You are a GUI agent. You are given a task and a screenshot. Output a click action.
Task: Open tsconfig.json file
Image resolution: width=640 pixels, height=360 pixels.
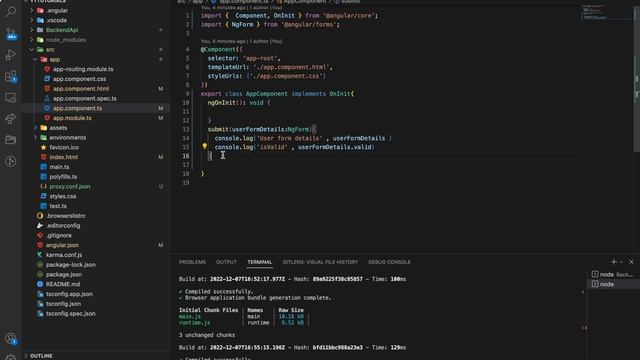coord(63,304)
